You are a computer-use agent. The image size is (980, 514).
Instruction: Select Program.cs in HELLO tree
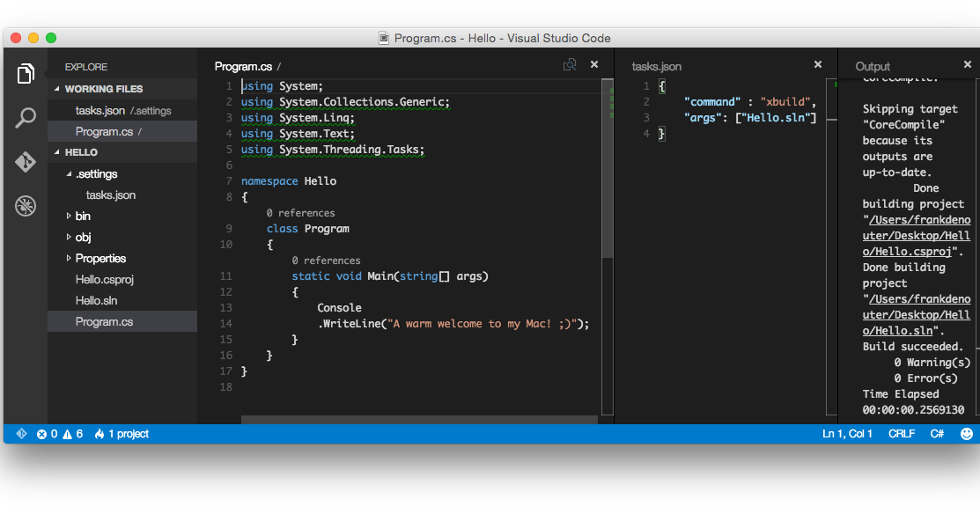(x=122, y=321)
